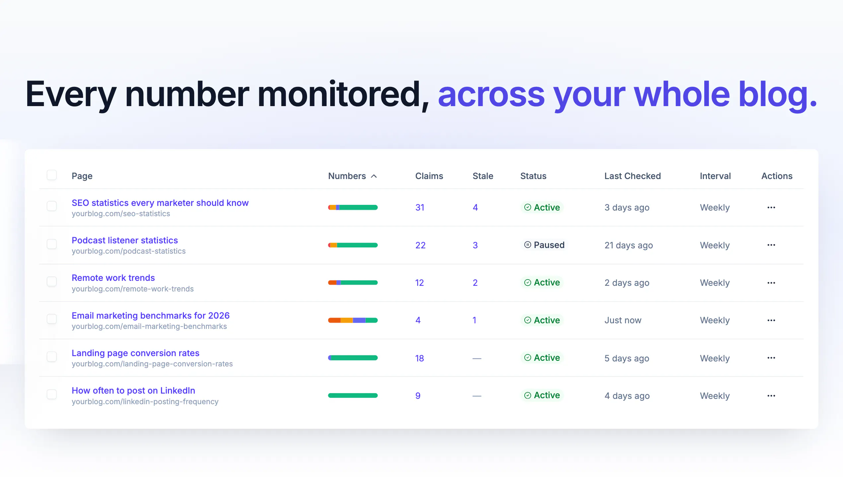
Task: Open SEO statistics every marketer should know link
Action: tap(160, 203)
